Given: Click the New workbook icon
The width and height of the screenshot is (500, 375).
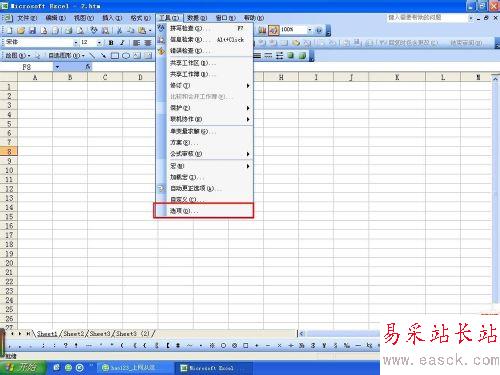Looking at the screenshot, I should pyautogui.click(x=9, y=31).
